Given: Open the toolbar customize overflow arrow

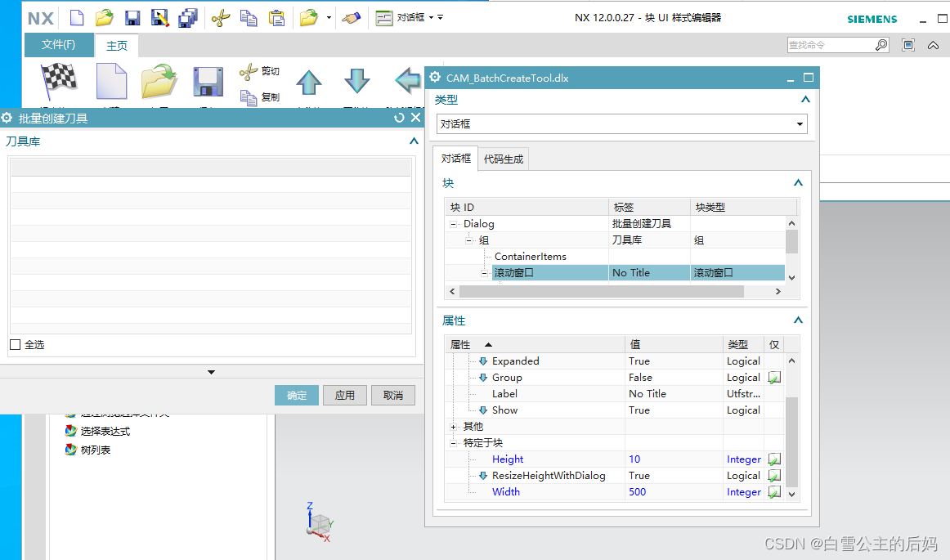Looking at the screenshot, I should (441, 17).
